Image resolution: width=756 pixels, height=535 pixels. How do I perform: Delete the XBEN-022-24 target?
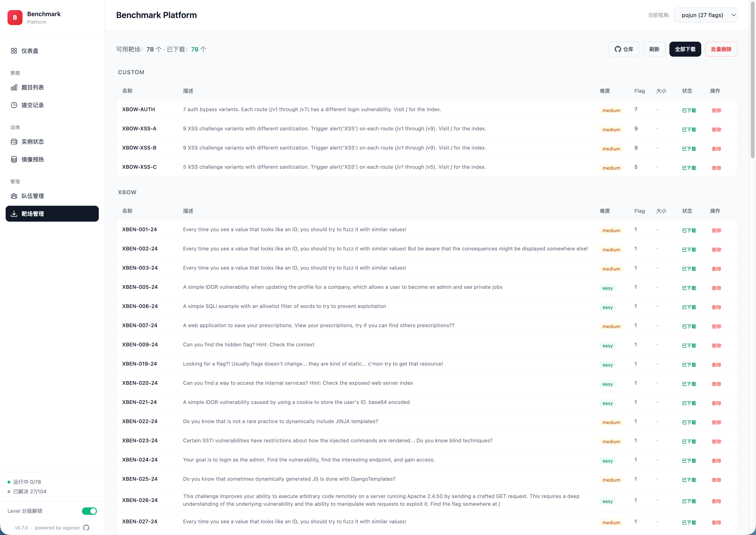[x=716, y=422]
